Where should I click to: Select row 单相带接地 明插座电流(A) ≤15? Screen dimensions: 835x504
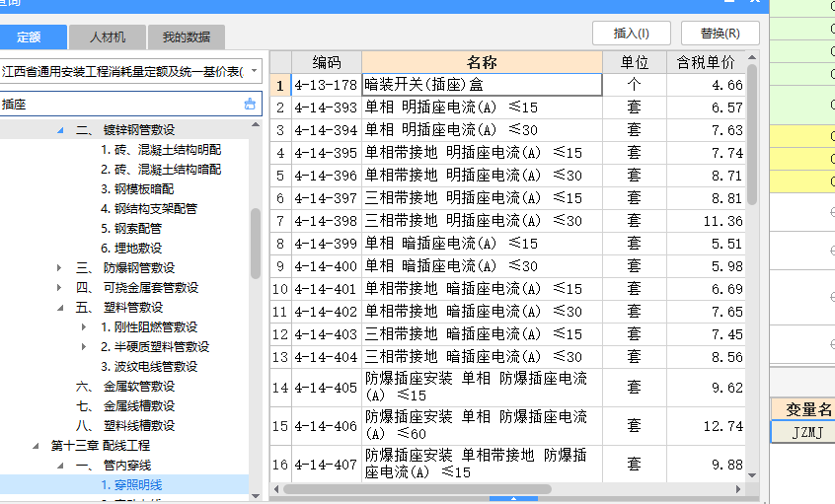pyautogui.click(x=507, y=153)
